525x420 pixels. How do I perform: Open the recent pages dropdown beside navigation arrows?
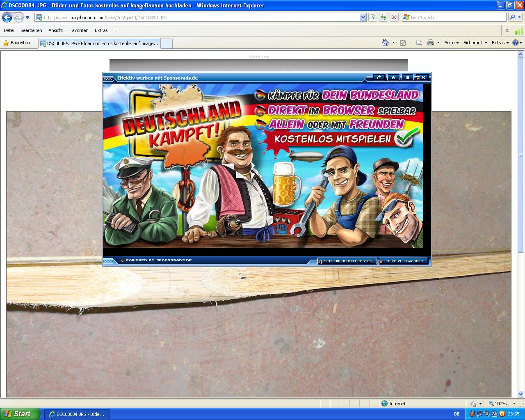point(27,18)
